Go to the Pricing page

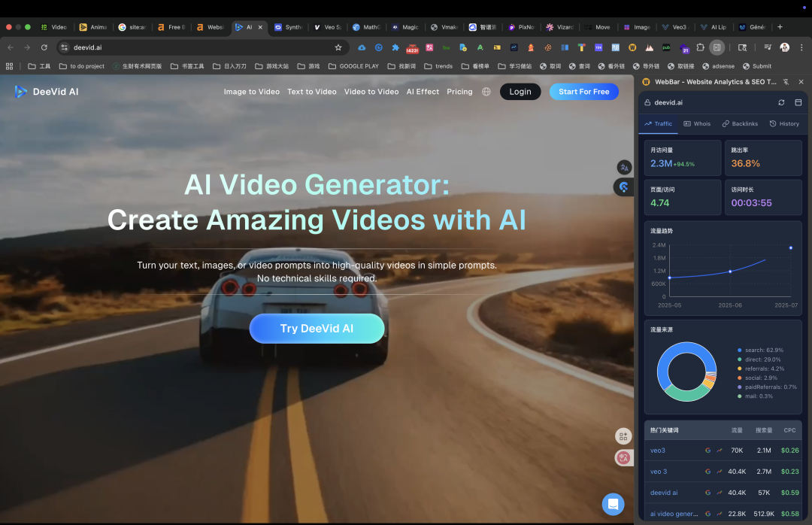point(460,92)
